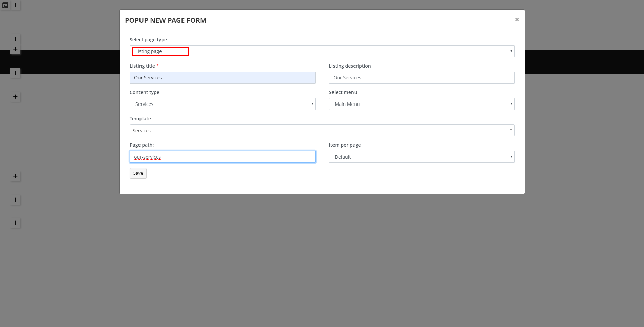Click the Listing title input field
The width and height of the screenshot is (644, 327).
coord(222,78)
